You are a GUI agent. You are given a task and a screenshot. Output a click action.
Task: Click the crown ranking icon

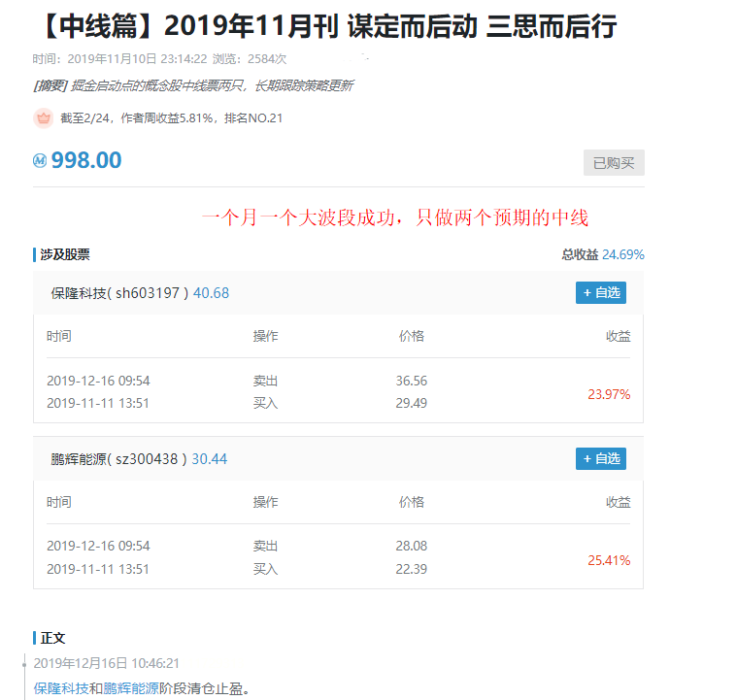pyautogui.click(x=44, y=118)
